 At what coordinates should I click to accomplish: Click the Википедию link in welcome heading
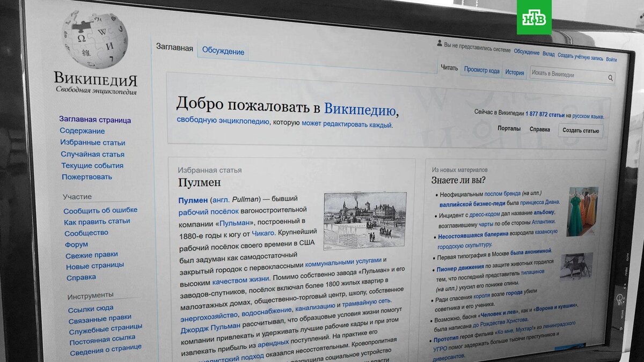coord(360,109)
